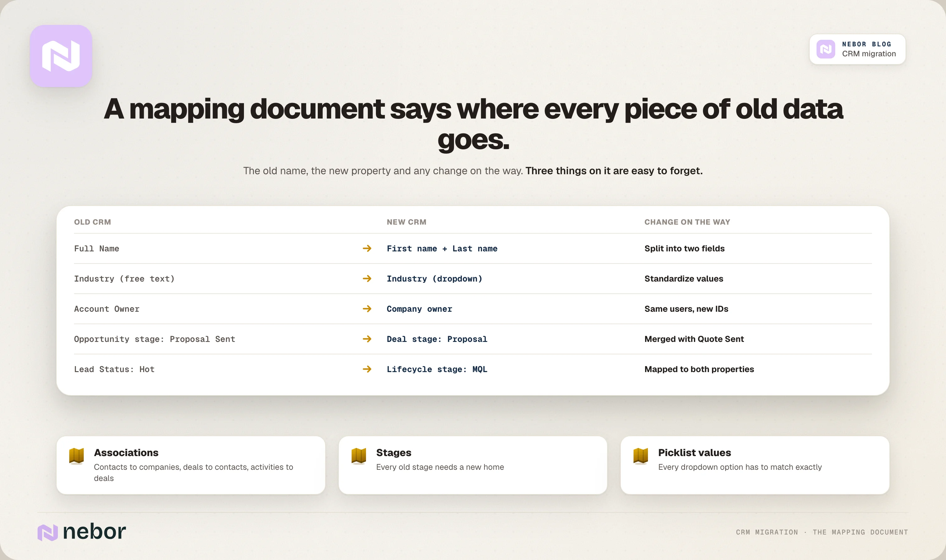
Task: Click the CHANGE ON THE WAY header
Action: (687, 222)
